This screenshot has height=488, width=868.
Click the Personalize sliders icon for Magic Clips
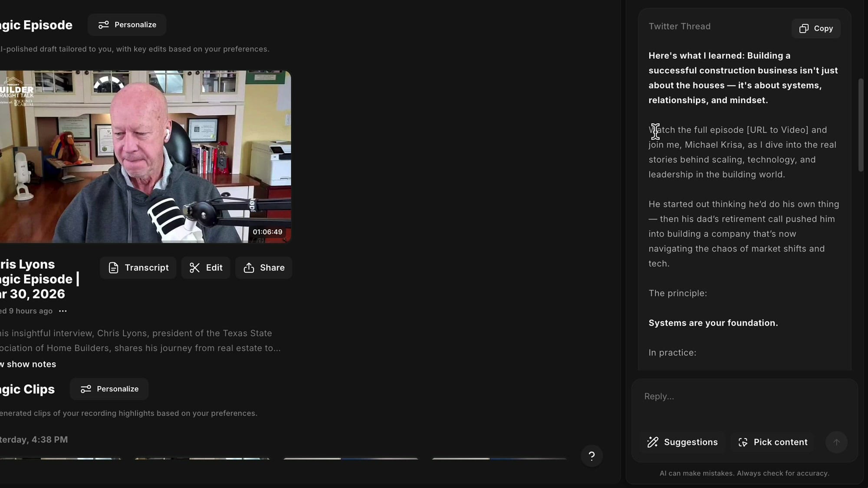click(x=86, y=389)
